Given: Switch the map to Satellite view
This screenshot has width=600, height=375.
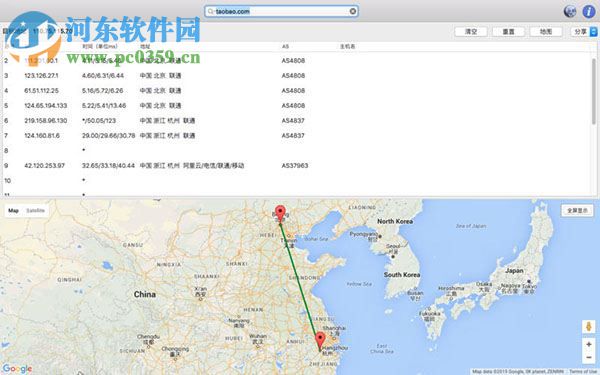Looking at the screenshot, I should pyautogui.click(x=35, y=210).
